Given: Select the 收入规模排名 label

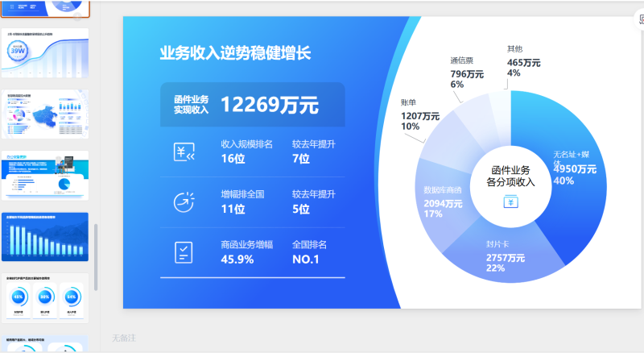Looking at the screenshot, I should [246, 144].
